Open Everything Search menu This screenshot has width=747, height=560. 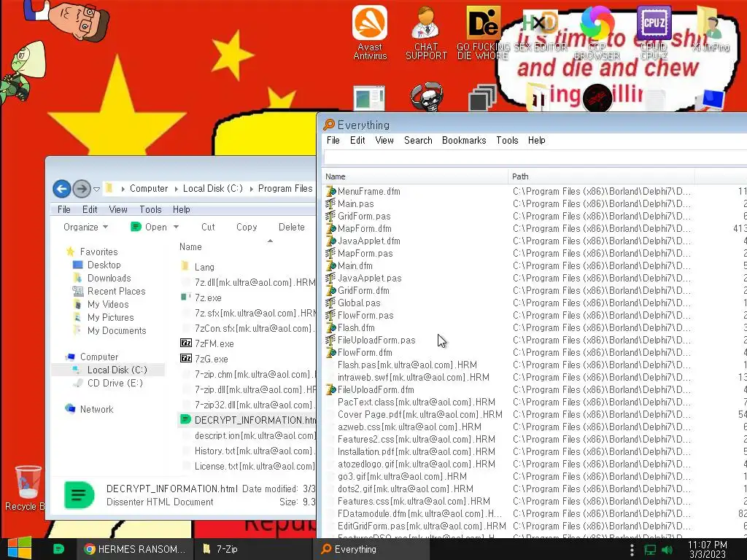pyautogui.click(x=418, y=141)
